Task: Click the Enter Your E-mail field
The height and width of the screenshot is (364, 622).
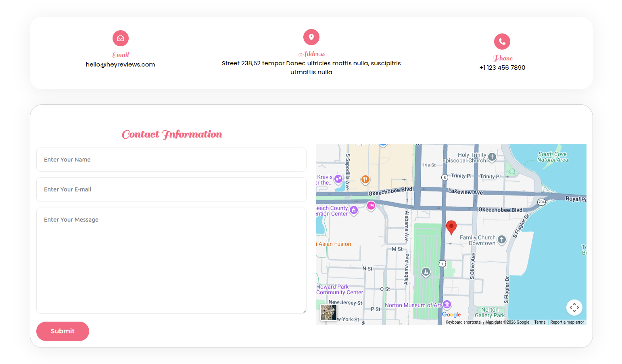Action: pyautogui.click(x=171, y=189)
